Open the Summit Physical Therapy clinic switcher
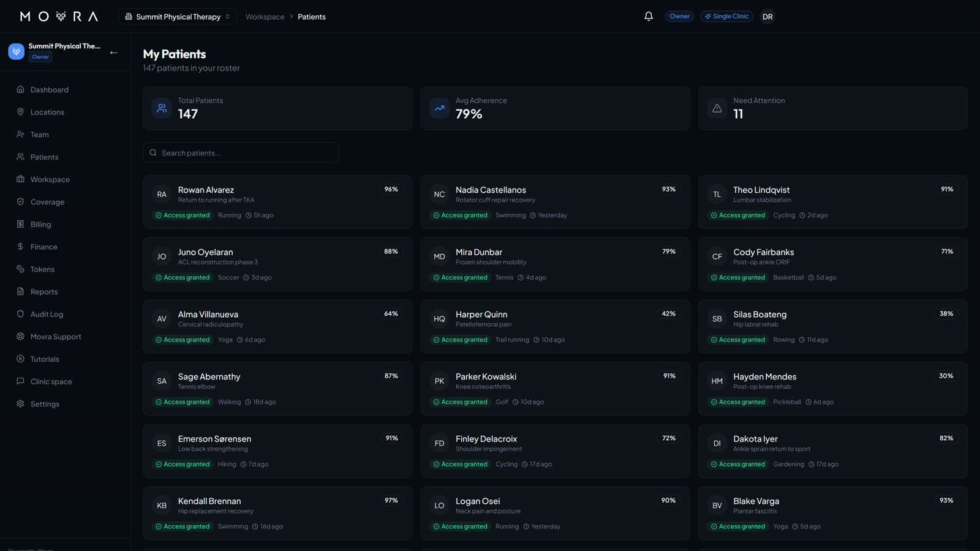Viewport: 980px width, 551px height. tap(178, 17)
